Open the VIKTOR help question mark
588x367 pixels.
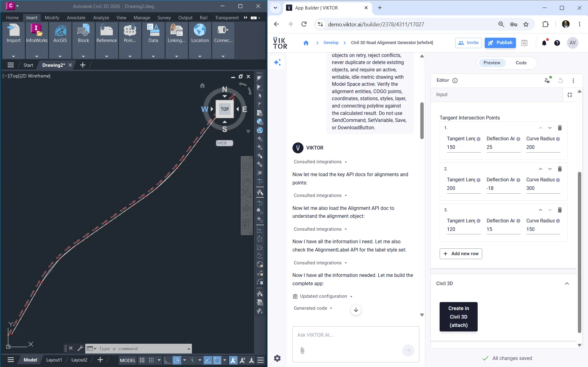pos(557,43)
